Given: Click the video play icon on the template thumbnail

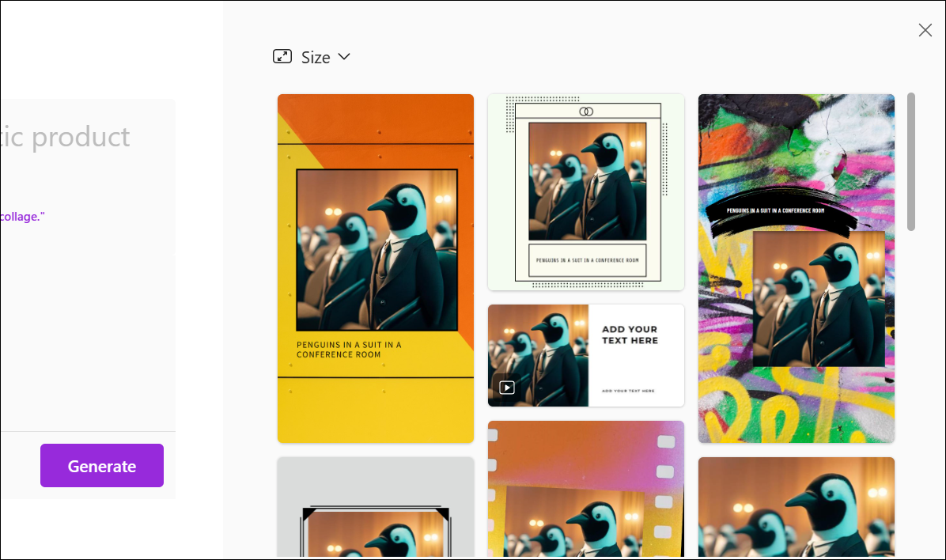Looking at the screenshot, I should point(507,387).
